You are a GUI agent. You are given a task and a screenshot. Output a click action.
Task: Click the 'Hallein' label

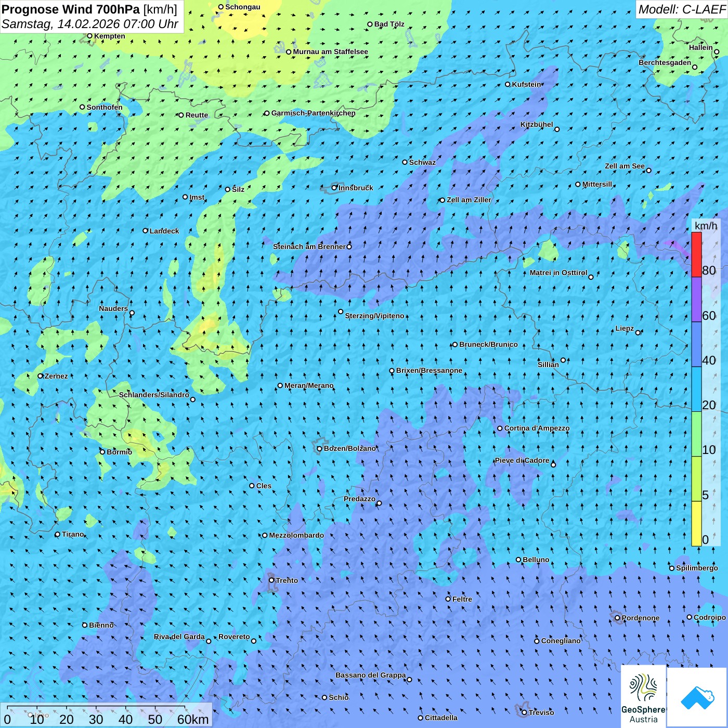pyautogui.click(x=700, y=47)
